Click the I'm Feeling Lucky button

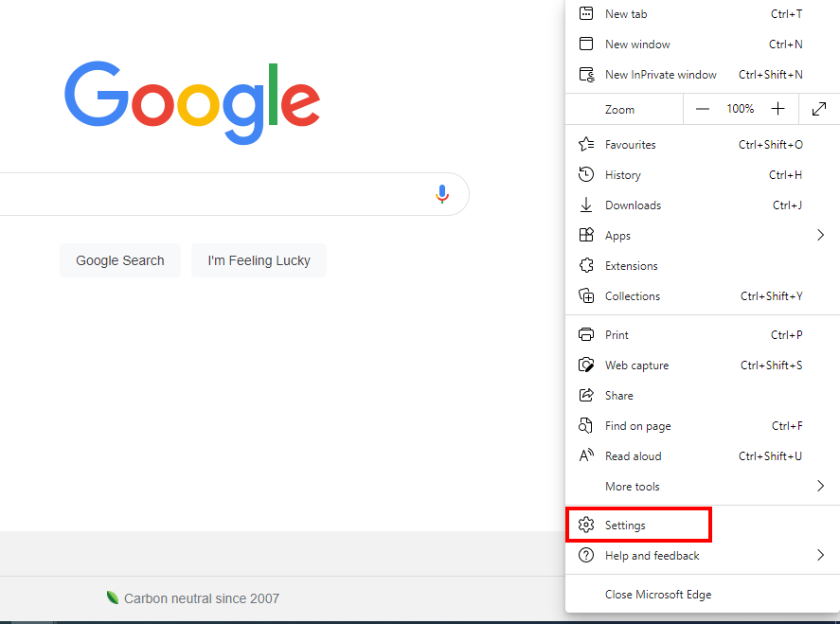click(259, 260)
